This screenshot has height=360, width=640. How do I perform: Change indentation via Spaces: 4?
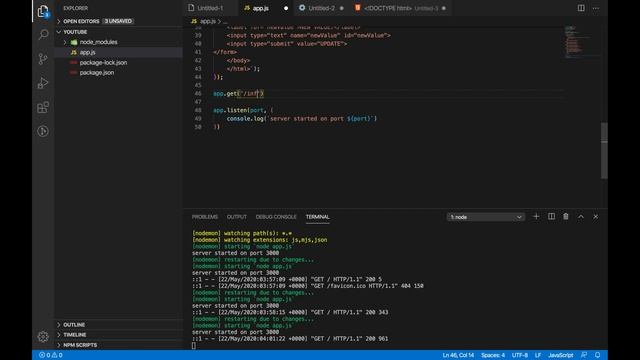493,355
